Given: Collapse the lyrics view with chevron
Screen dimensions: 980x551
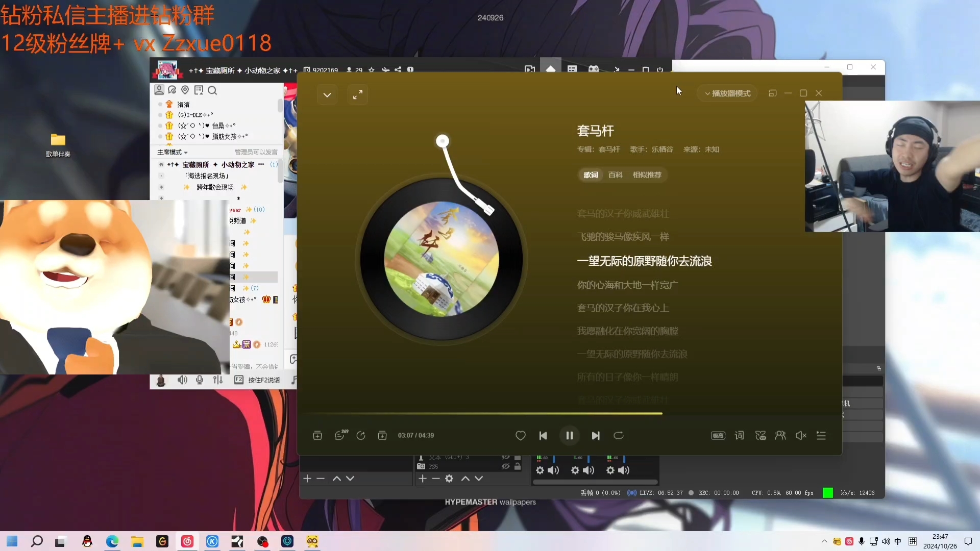Looking at the screenshot, I should point(327,94).
